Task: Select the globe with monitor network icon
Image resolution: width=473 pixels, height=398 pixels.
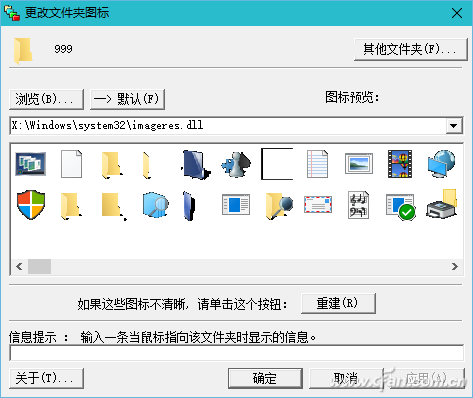Action: (x=442, y=164)
